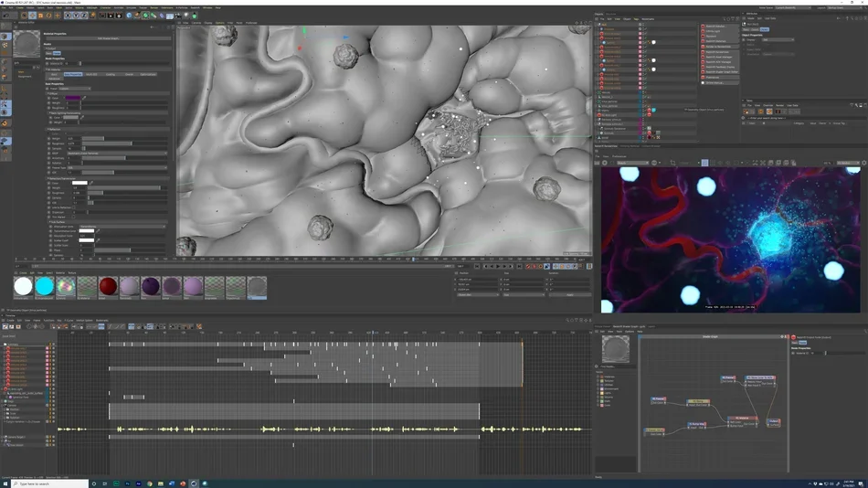Click Render to Picture Viewer icon
Image resolution: width=868 pixels, height=488 pixels.
point(111,16)
